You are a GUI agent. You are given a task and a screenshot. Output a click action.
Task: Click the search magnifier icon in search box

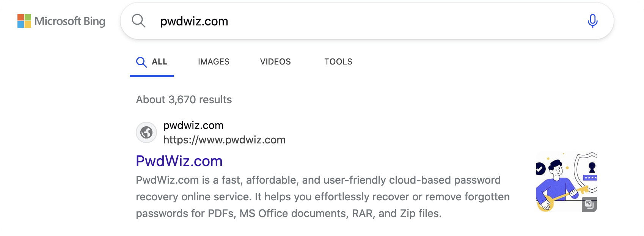click(138, 21)
